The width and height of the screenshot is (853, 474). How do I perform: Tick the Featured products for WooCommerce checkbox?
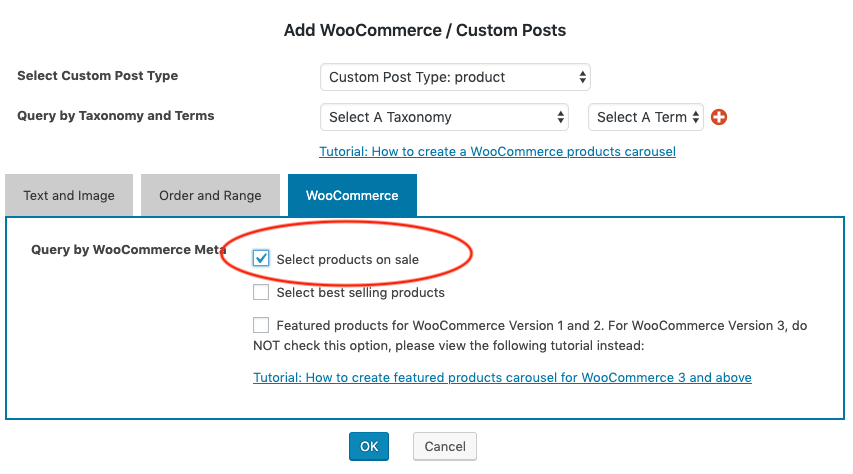click(x=262, y=325)
